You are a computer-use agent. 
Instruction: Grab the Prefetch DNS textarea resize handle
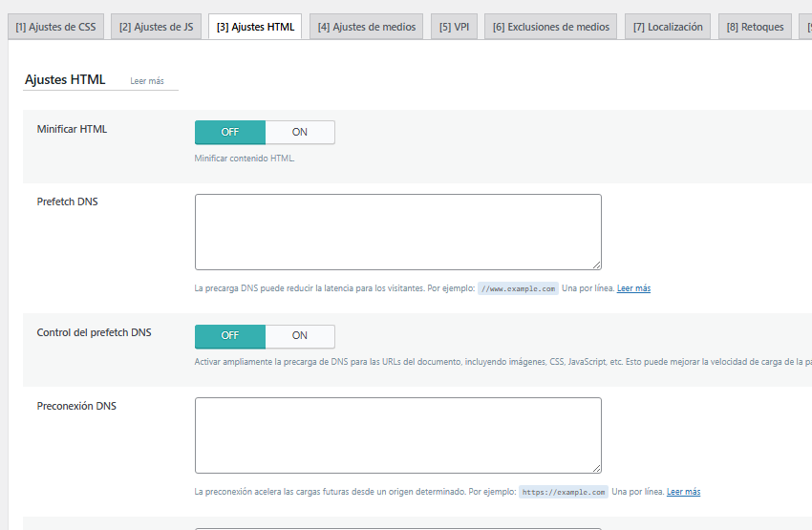tap(596, 265)
